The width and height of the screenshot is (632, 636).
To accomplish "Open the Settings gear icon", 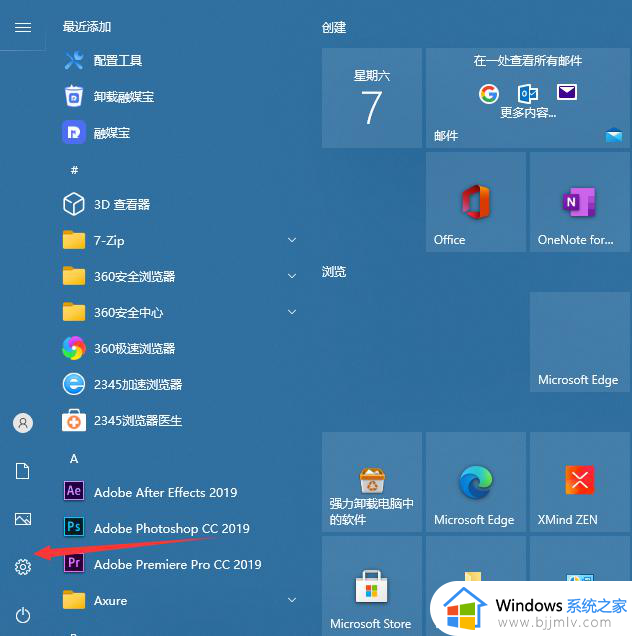I will (x=23, y=567).
